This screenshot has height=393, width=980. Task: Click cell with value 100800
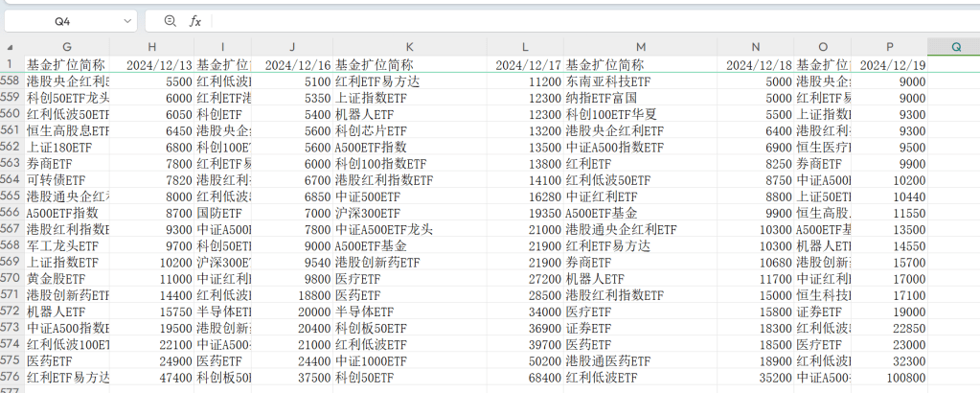pyautogui.click(x=889, y=377)
